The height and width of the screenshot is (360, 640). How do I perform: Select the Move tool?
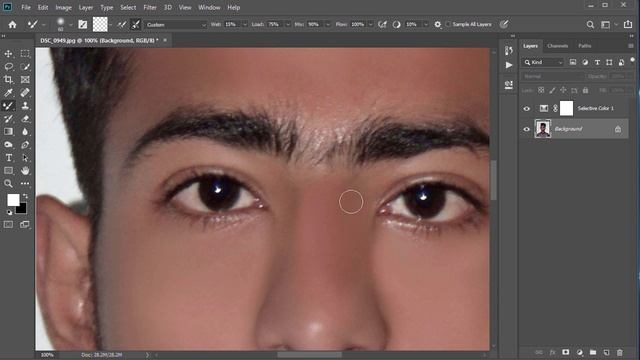[8, 53]
